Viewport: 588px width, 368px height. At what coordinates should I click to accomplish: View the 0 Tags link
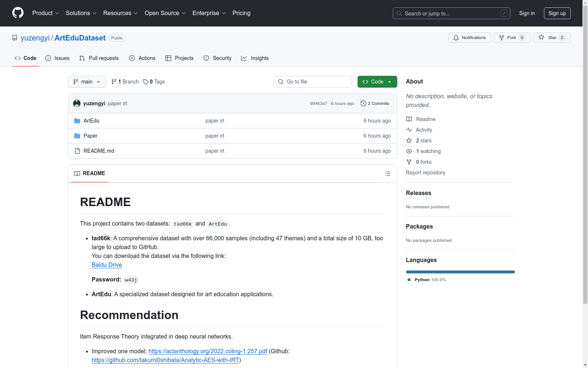pyautogui.click(x=154, y=82)
